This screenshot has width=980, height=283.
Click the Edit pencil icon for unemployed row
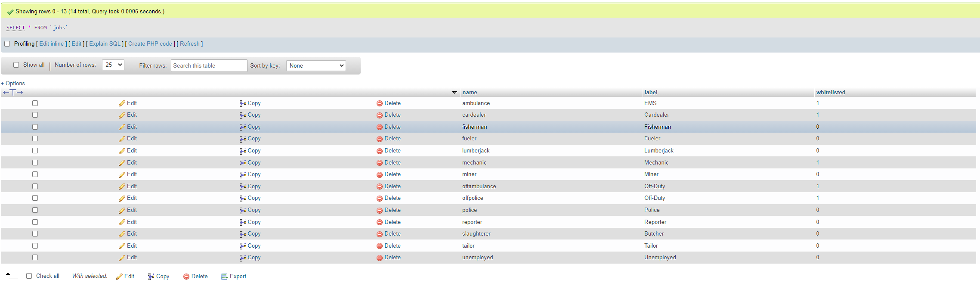122,258
